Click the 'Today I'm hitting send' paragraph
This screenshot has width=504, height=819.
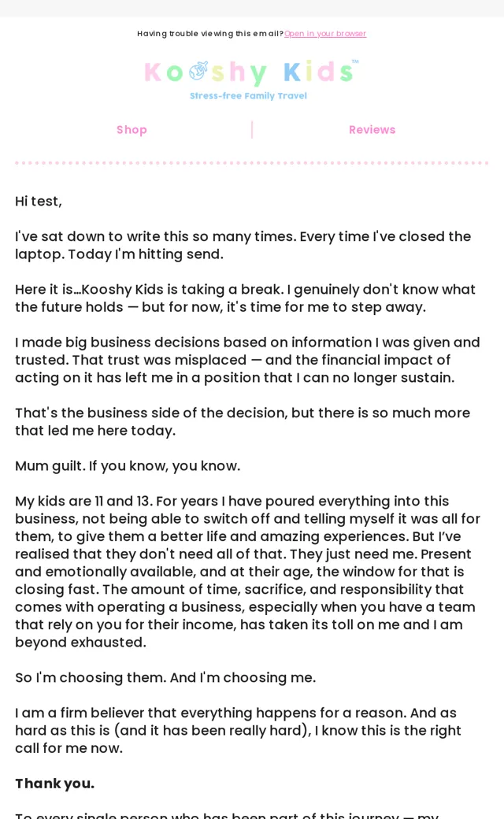[x=243, y=245]
